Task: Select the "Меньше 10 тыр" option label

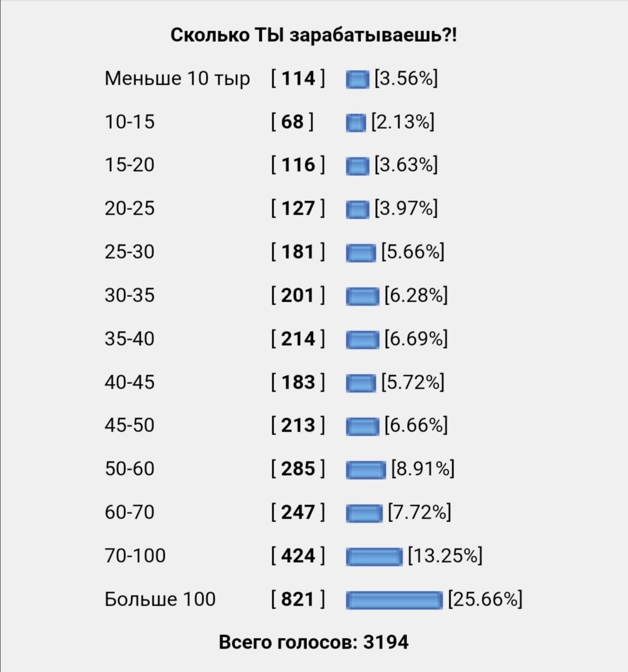Action: coord(177,78)
